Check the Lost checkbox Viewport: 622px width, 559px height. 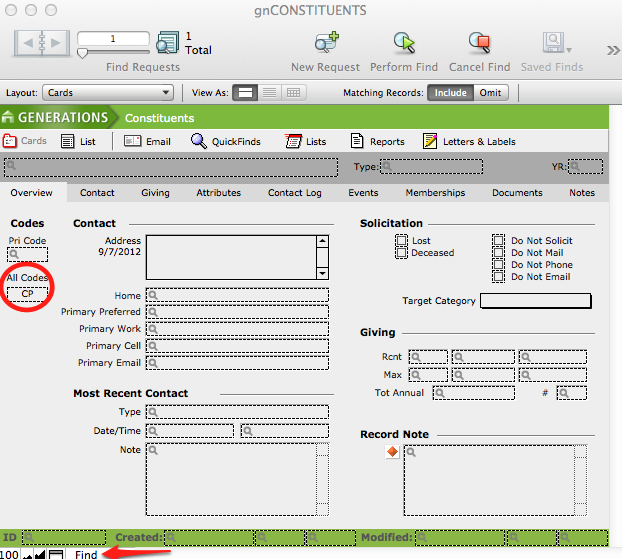[401, 241]
